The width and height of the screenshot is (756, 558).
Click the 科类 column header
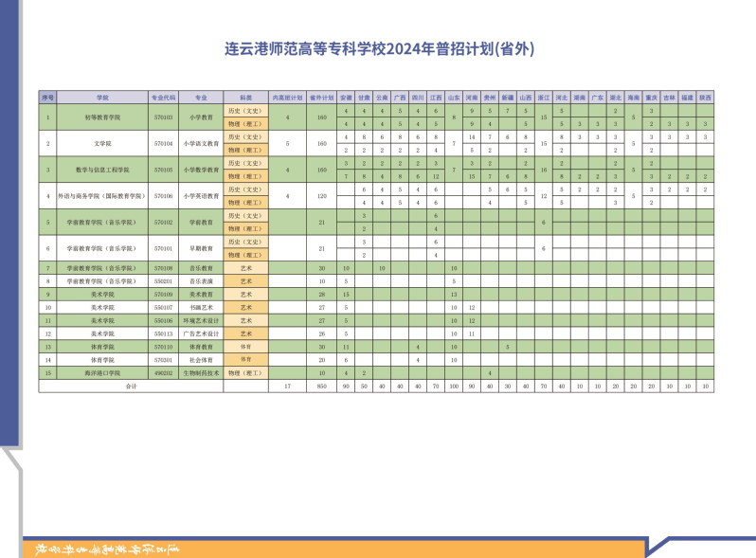click(245, 98)
